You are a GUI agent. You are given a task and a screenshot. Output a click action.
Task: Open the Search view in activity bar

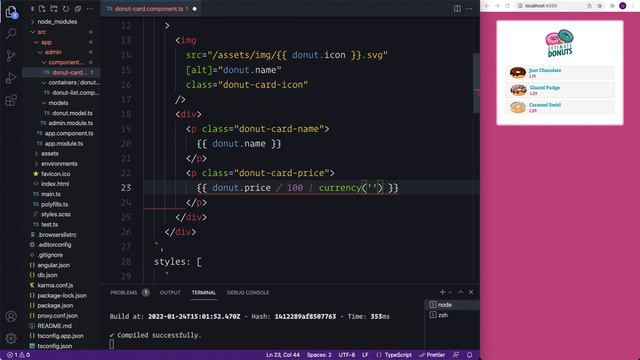pos(11,33)
